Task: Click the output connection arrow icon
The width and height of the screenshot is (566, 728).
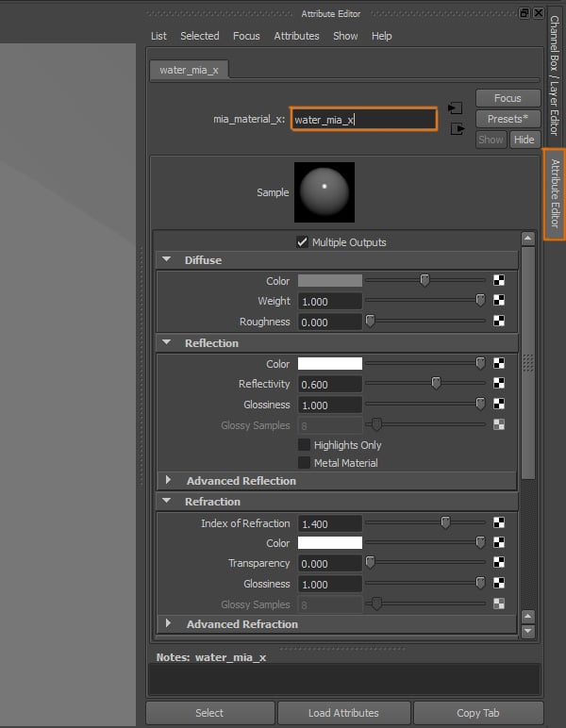Action: (x=458, y=128)
